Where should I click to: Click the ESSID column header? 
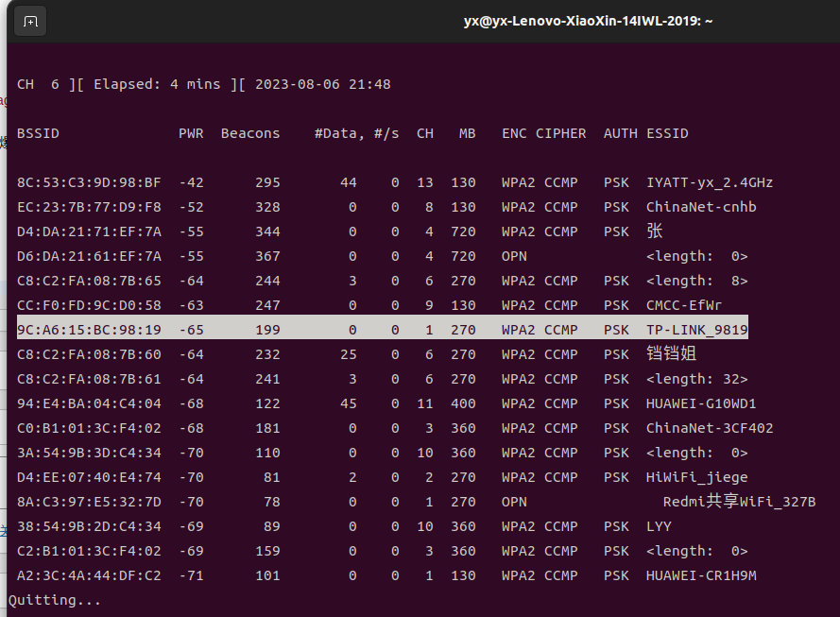tap(667, 133)
